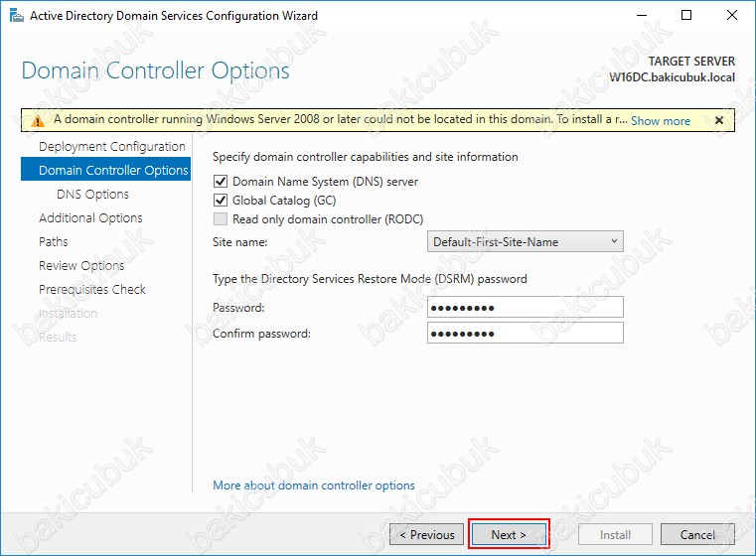The width and height of the screenshot is (756, 556).
Task: Click the 'Domain Controller Options' page heading
Action: pyautogui.click(x=156, y=70)
